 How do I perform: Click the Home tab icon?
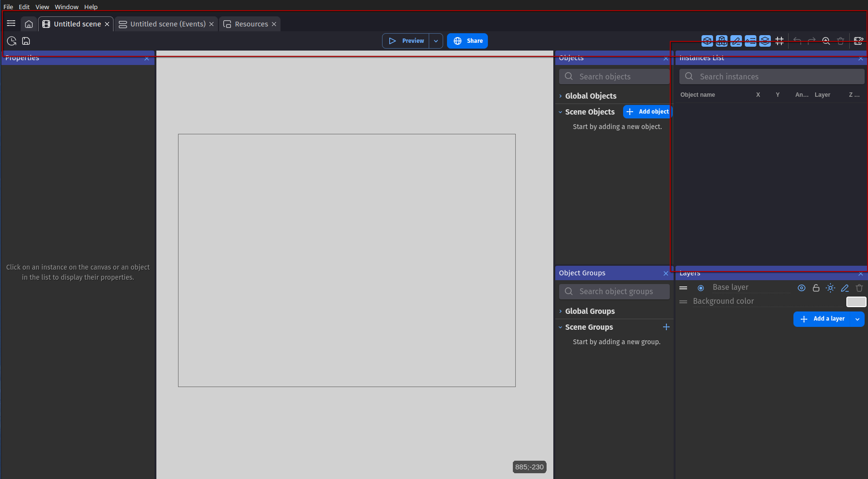coord(29,24)
